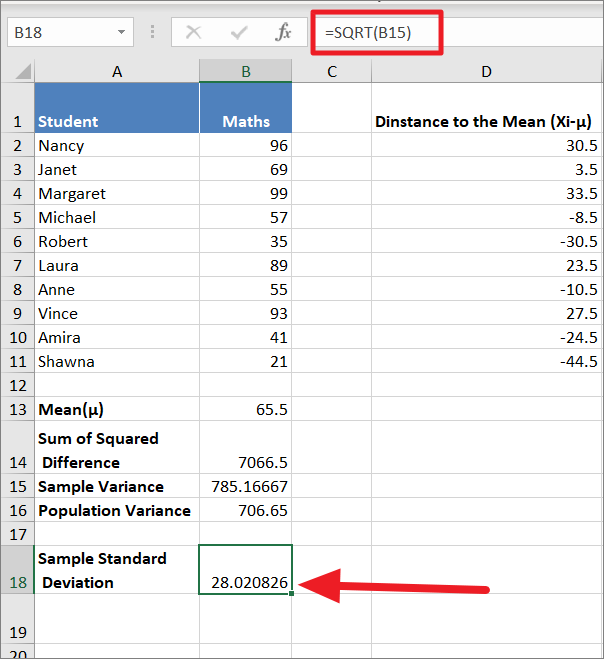604x659 pixels.
Task: Click the Cancel (X) formula bar icon
Action: coord(193,32)
